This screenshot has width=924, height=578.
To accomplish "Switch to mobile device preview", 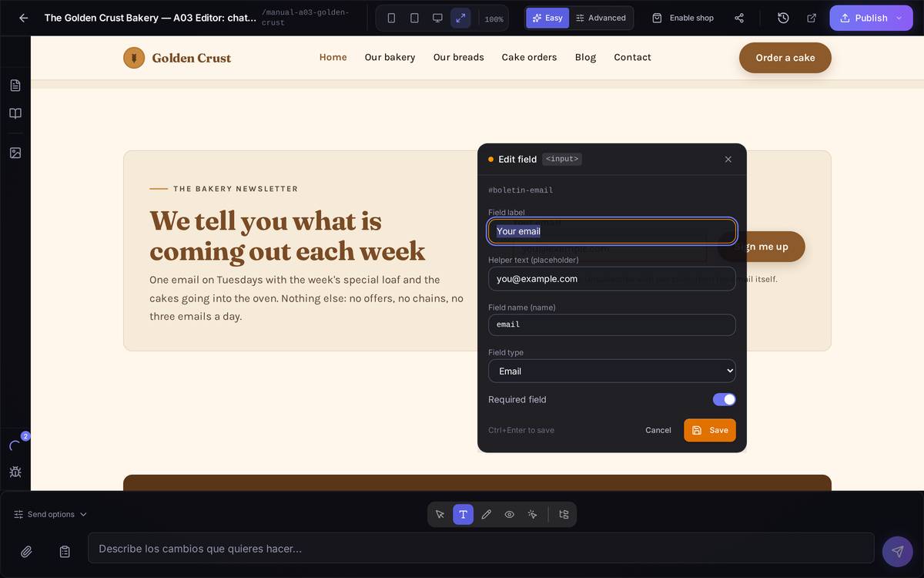I will coord(391,18).
